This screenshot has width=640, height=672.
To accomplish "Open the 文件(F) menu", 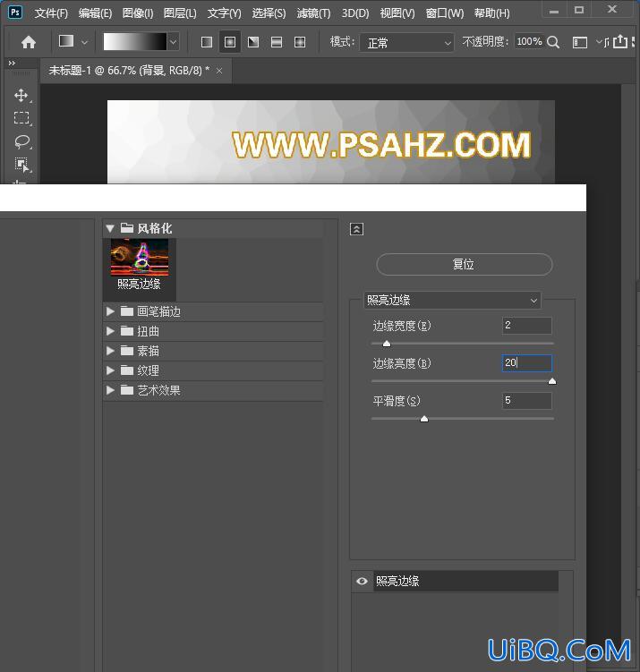I will pos(51,13).
